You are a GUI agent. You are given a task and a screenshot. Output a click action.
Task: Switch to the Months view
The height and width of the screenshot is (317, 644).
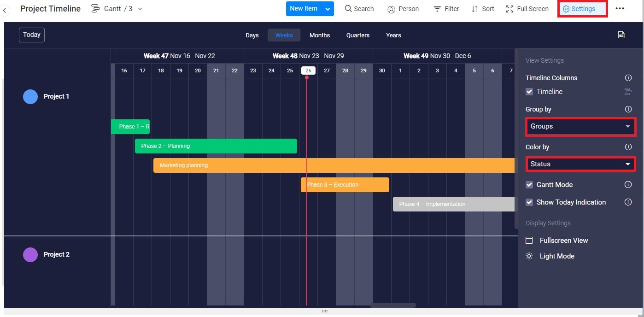click(320, 35)
